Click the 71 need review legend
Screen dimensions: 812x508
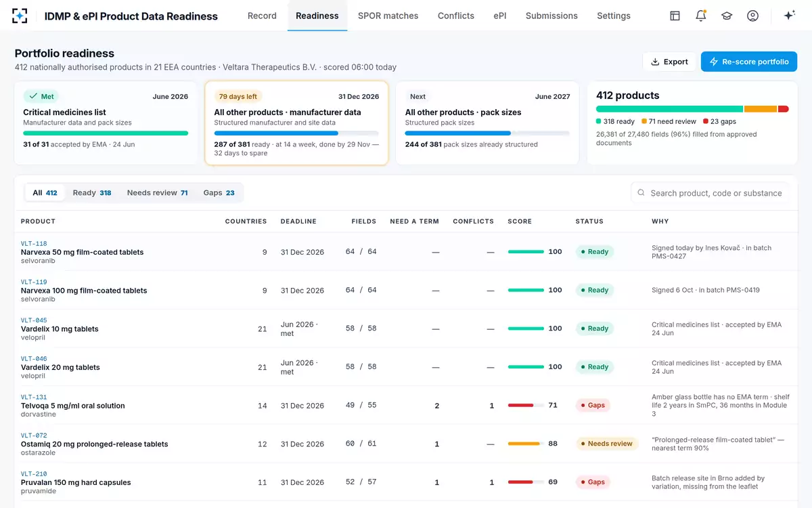(669, 122)
